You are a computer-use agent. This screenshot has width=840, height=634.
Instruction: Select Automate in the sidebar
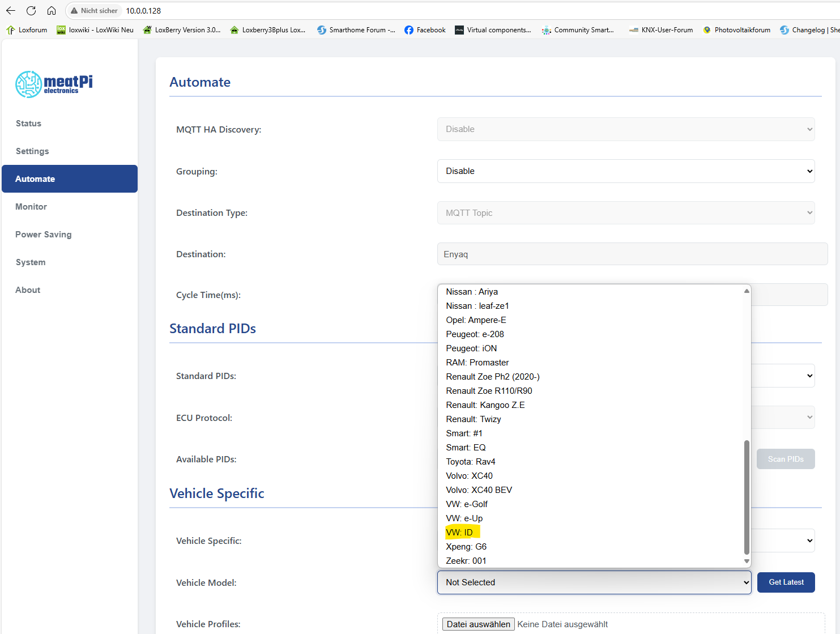click(70, 179)
